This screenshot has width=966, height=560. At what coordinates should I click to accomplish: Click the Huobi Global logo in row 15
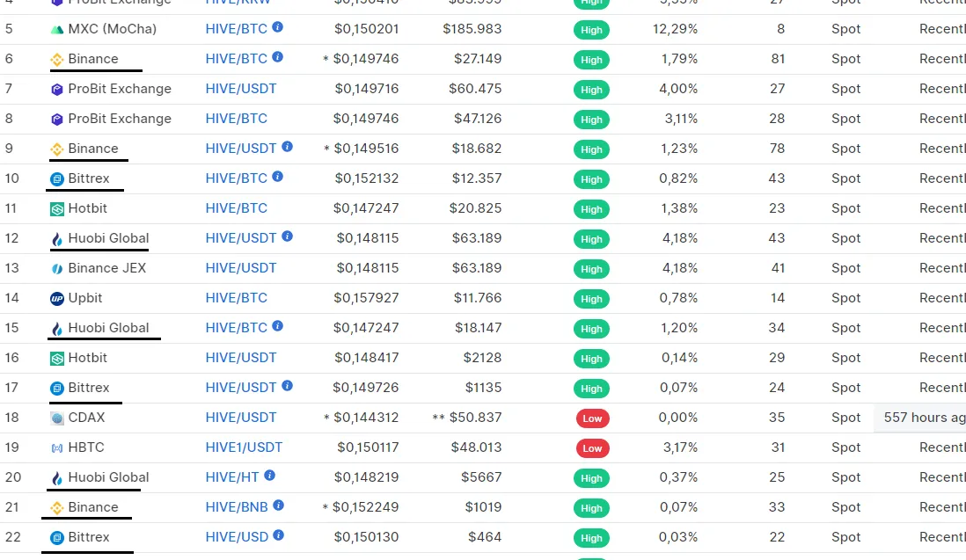(x=56, y=329)
